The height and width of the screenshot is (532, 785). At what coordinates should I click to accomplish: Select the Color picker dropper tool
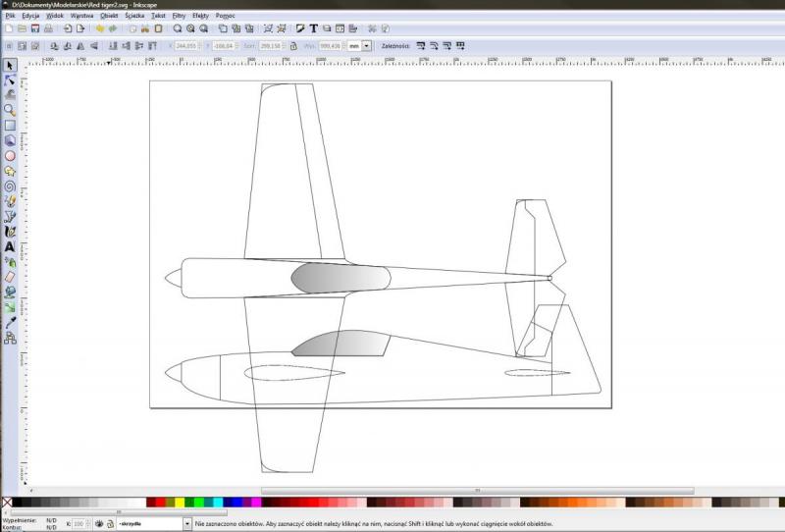(x=10, y=322)
